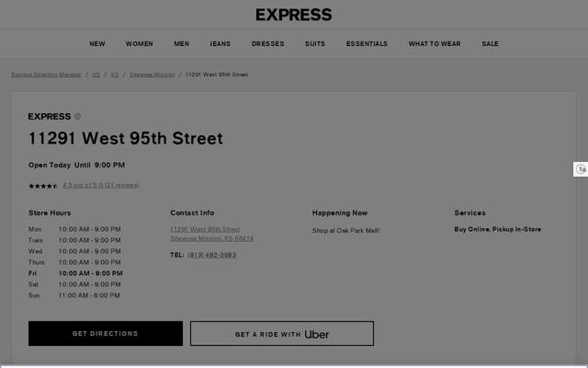Go to the JEANS section
Viewport: 588px width, 368px height.
click(x=220, y=44)
